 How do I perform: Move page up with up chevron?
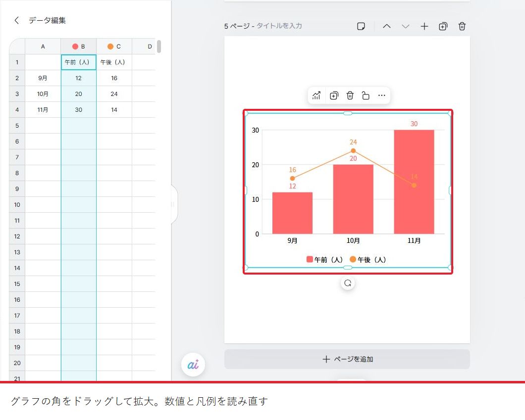coord(387,26)
